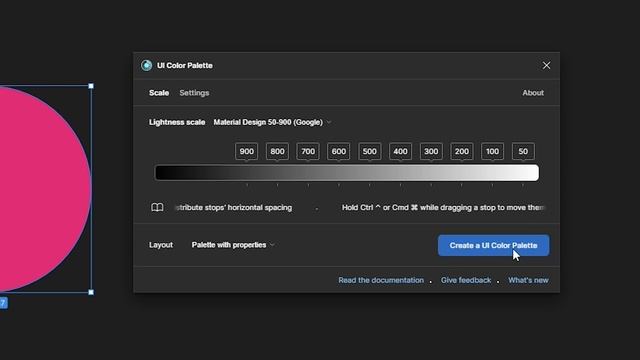Viewport: 640px width, 360px height.
Task: Select the 600 lightness stop
Action: click(339, 151)
